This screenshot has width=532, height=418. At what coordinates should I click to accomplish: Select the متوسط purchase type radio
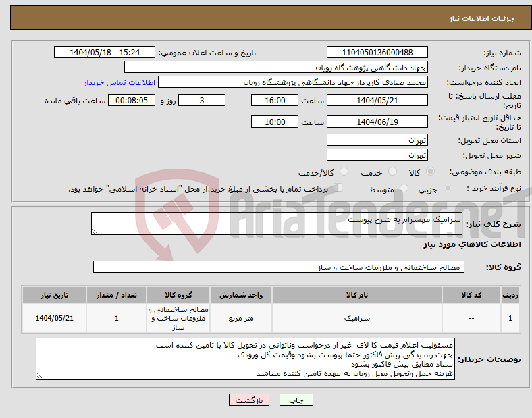(404, 188)
